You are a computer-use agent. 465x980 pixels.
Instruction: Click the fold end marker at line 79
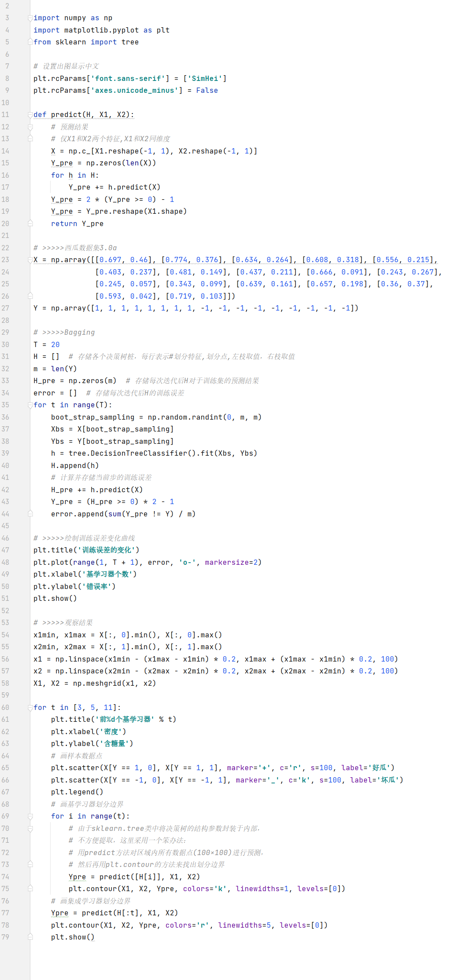pyautogui.click(x=30, y=937)
